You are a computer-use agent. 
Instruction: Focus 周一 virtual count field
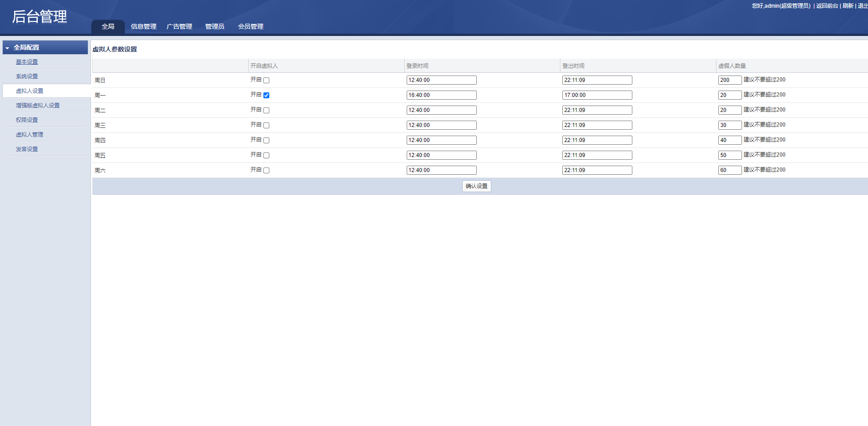pos(730,95)
